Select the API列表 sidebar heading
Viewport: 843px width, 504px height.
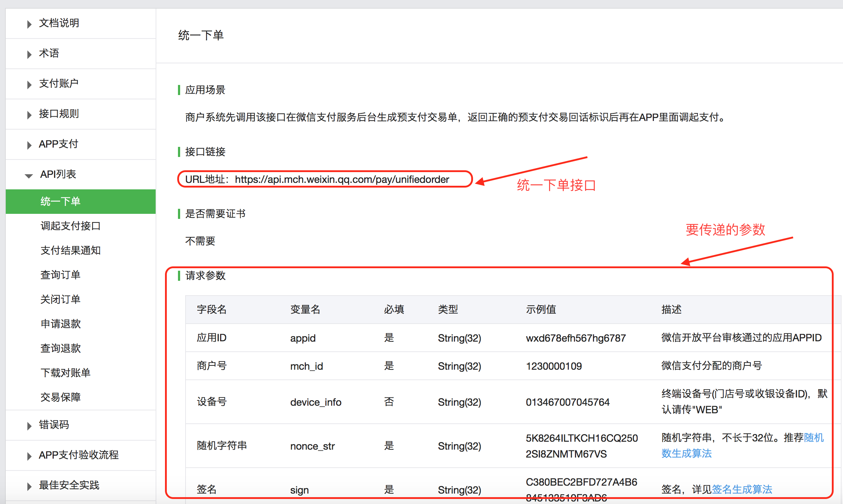coord(58,174)
